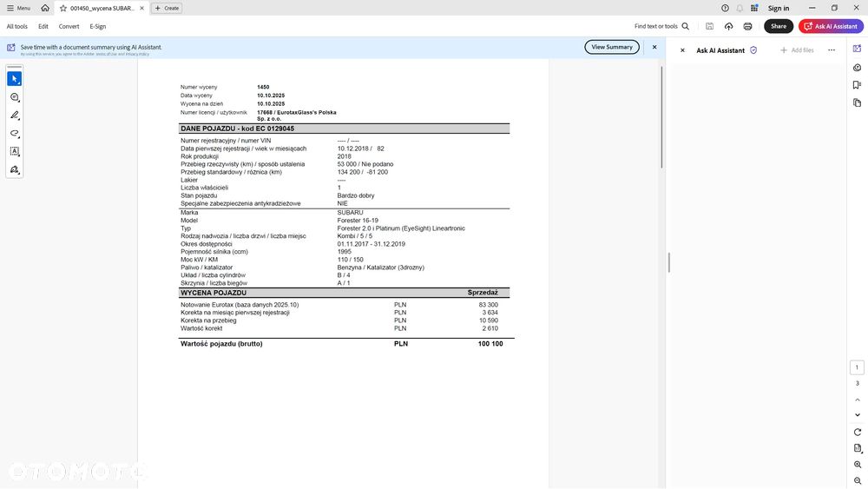Zoom out of the document
This screenshot has width=868, height=489.
click(x=858, y=480)
